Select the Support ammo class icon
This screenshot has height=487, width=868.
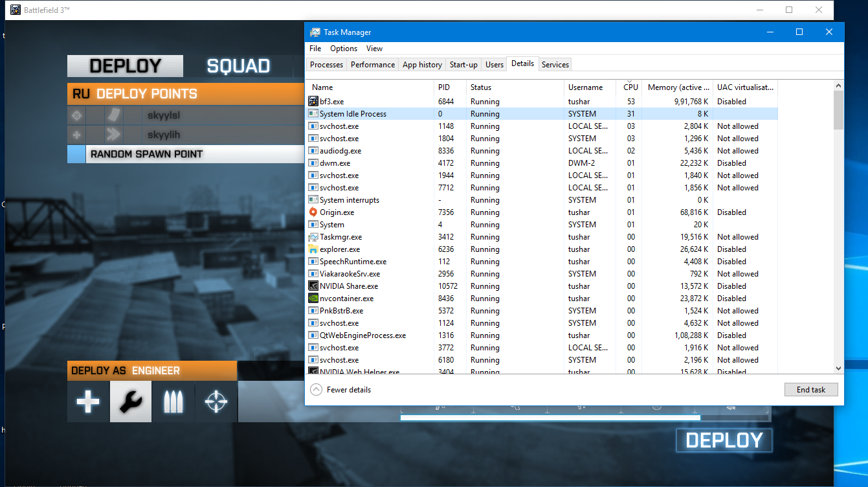point(173,402)
